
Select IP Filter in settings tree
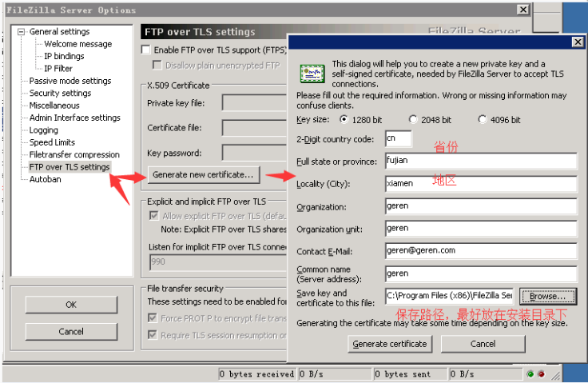[58, 68]
